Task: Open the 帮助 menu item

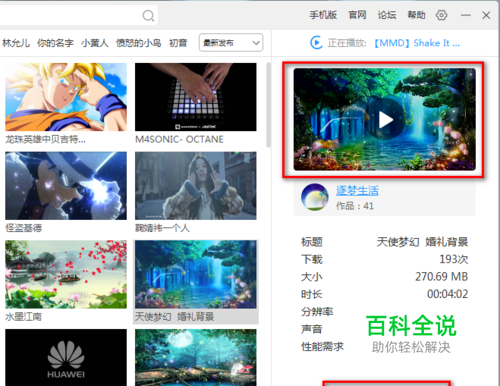Action: (416, 15)
